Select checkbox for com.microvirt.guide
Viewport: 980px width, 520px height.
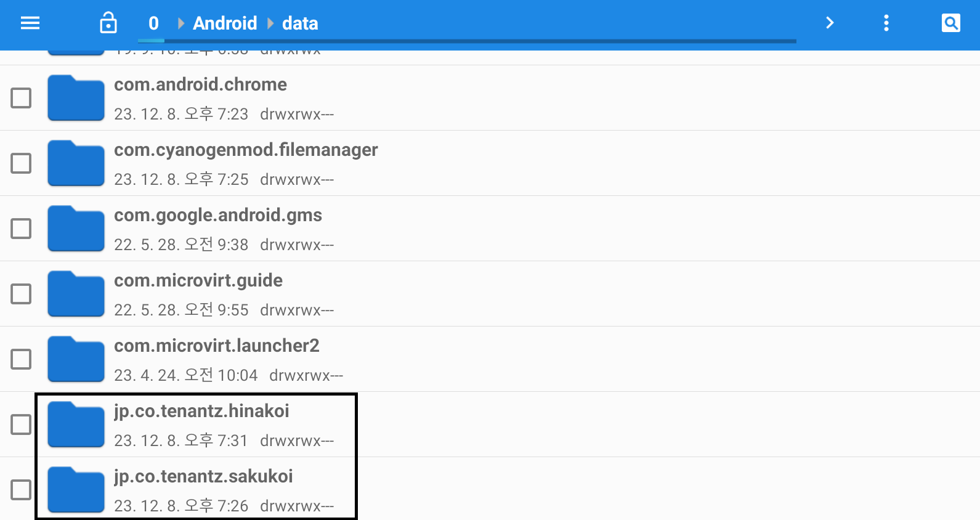[21, 294]
